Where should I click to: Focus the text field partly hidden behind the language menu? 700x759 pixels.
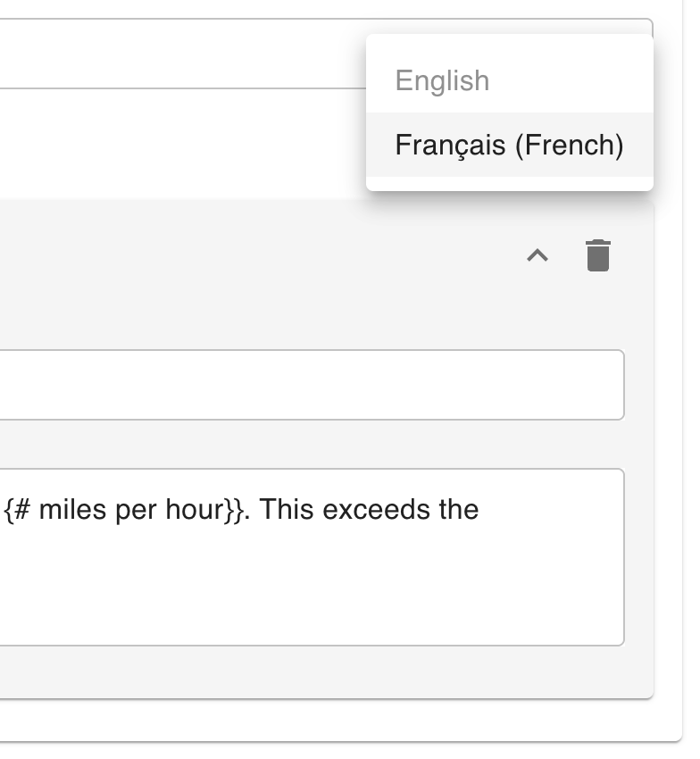tap(179, 54)
